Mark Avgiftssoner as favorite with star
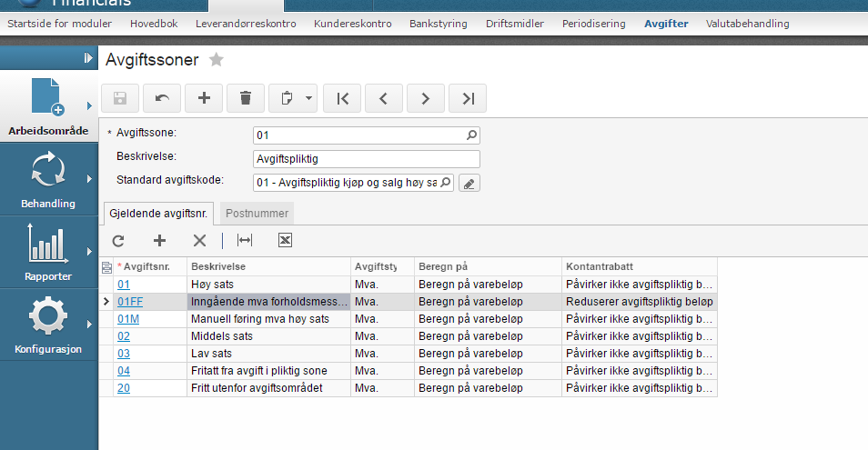Screen dimensions: 868x450 (216, 60)
